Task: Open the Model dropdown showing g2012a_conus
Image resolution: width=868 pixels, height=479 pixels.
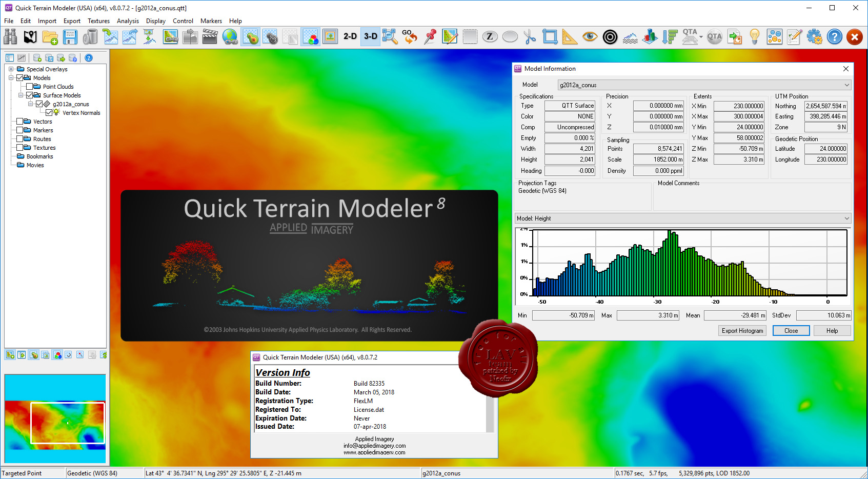Action: coord(704,85)
